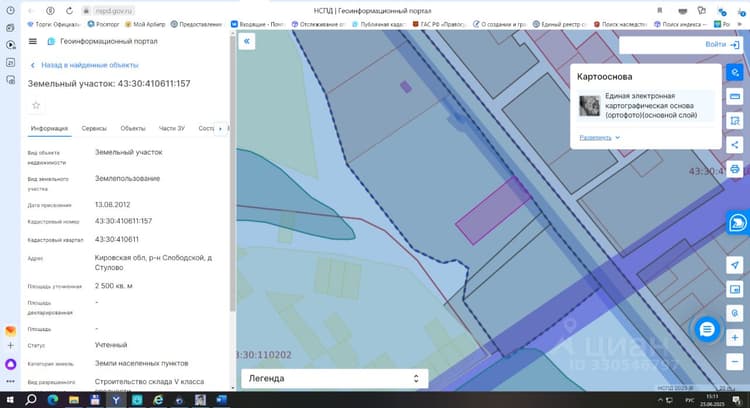Locate my position with the navigation arrow icon

(x=735, y=265)
